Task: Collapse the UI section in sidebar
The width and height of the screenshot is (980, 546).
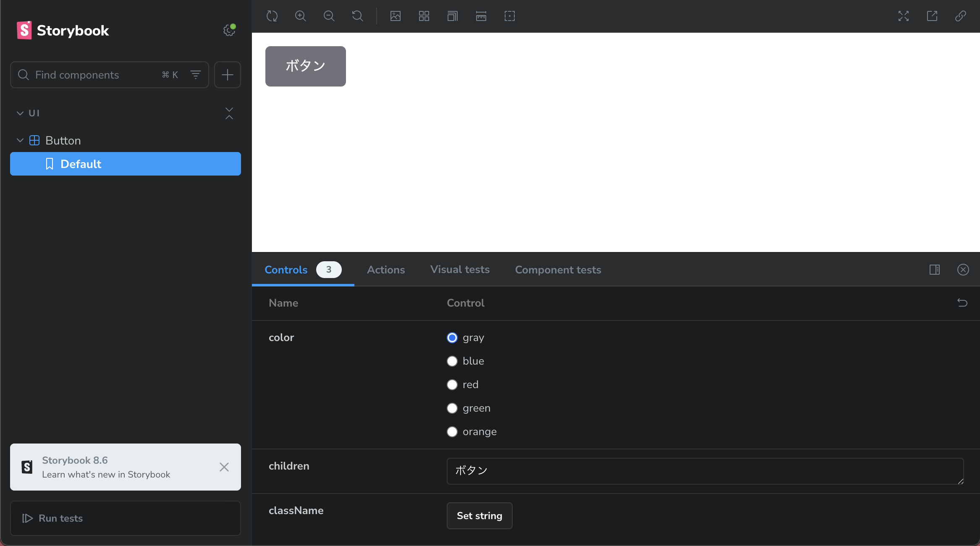Action: [20, 113]
